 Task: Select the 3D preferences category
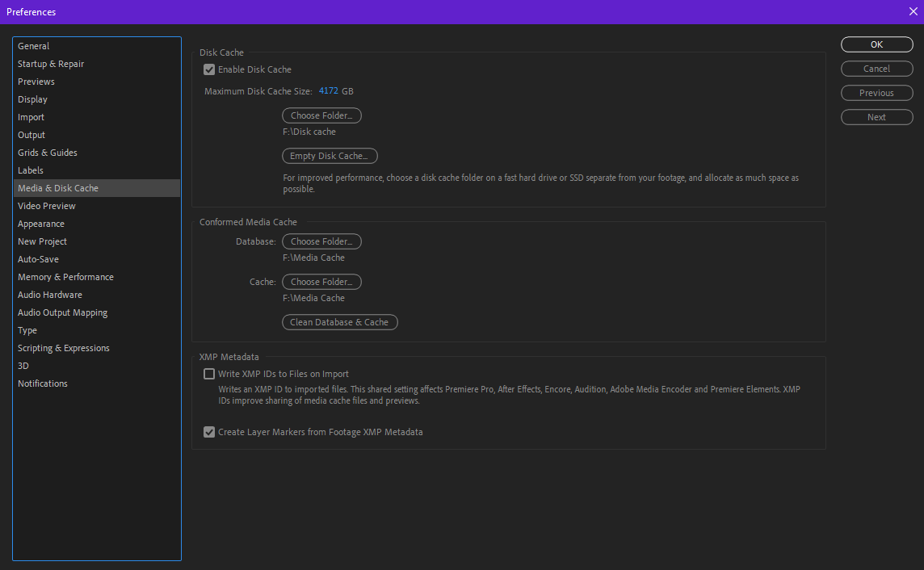23,365
